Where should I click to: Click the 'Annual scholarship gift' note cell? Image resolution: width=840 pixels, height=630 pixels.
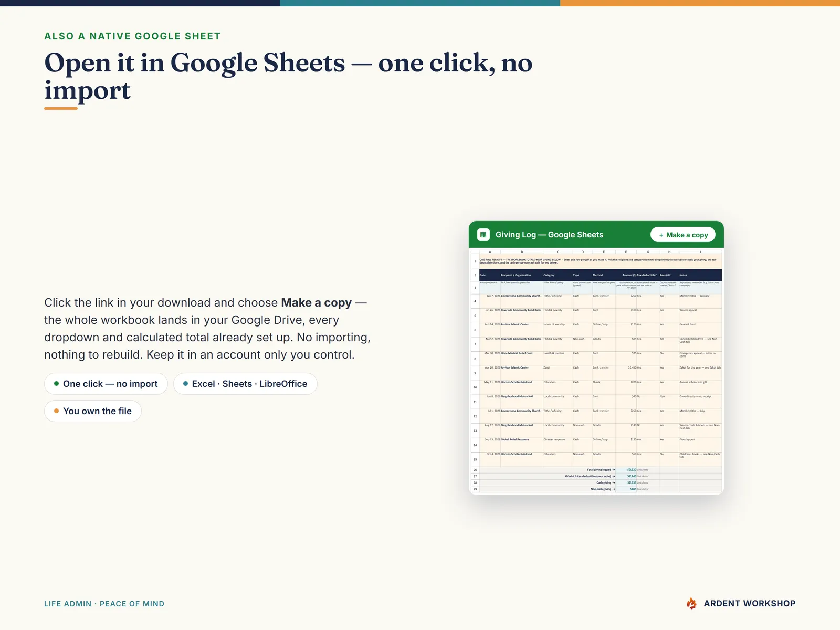pyautogui.click(x=700, y=387)
